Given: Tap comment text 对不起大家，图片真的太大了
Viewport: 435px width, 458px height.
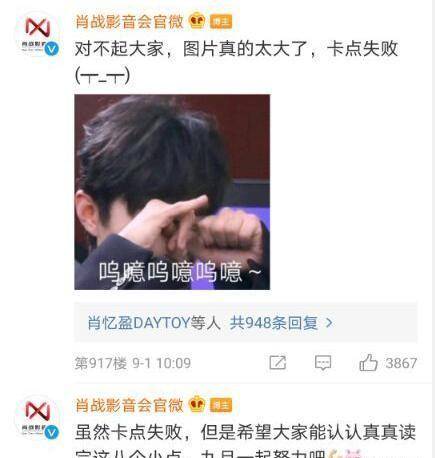Looking at the screenshot, I should [x=191, y=49].
